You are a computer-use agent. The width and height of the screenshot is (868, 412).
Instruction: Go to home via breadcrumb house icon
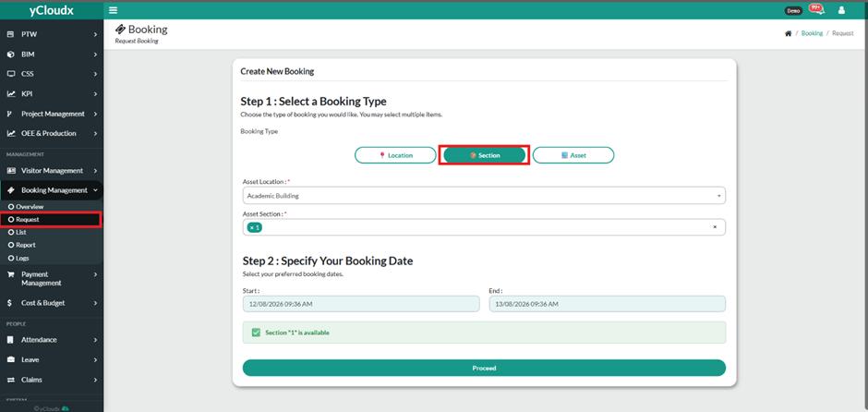[x=789, y=33]
